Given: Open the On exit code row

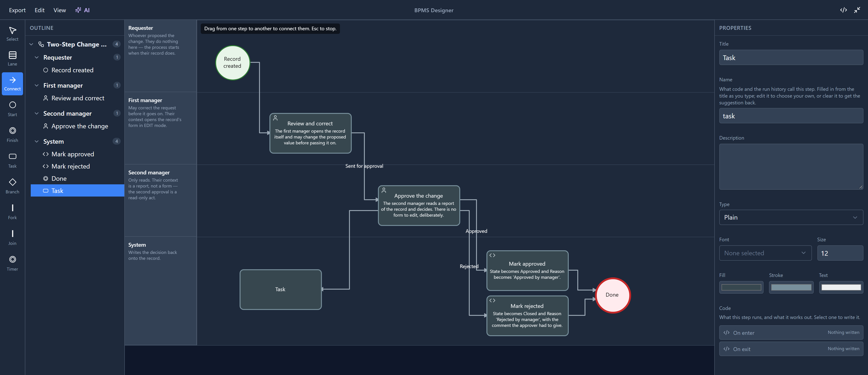Looking at the screenshot, I should point(791,349).
